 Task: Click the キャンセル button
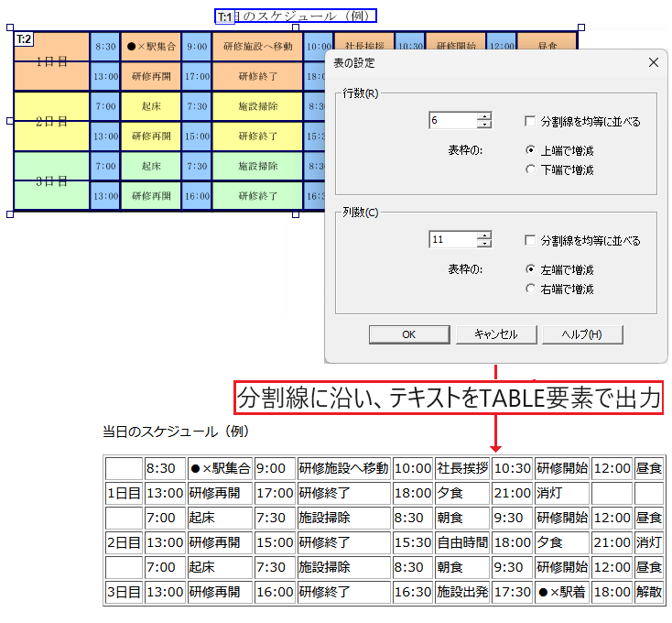coord(495,334)
